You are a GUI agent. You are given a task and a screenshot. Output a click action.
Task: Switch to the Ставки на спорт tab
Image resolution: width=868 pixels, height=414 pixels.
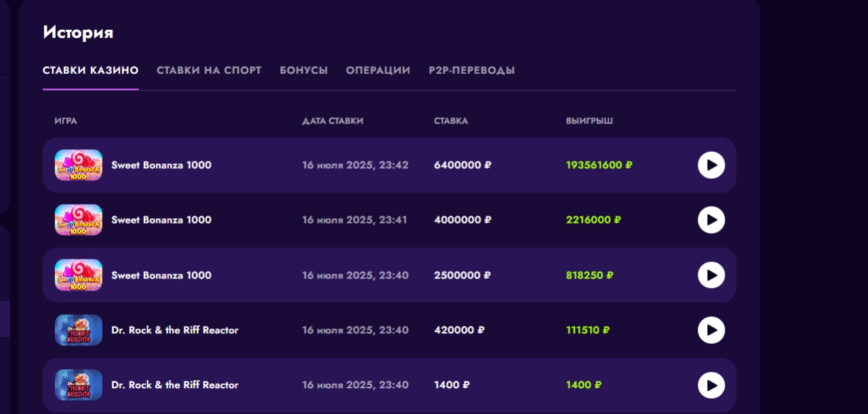tap(209, 70)
